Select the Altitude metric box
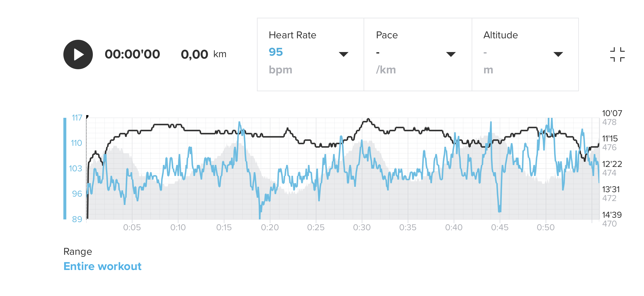Screen dimensions: 644x296 click(x=525, y=54)
